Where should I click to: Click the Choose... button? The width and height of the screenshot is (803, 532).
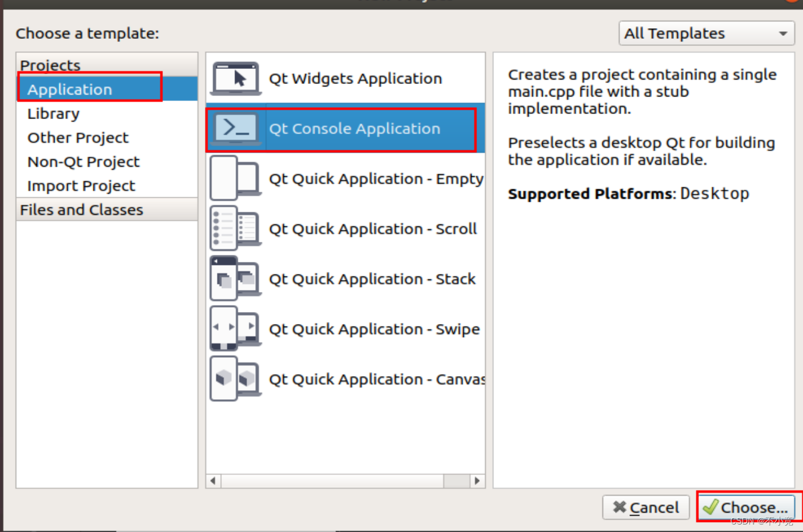(747, 508)
